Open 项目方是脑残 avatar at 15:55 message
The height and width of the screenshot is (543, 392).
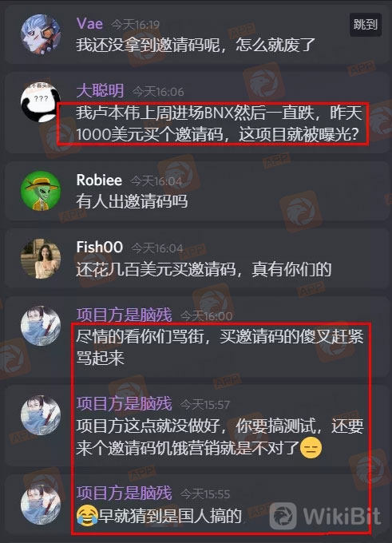(41, 504)
